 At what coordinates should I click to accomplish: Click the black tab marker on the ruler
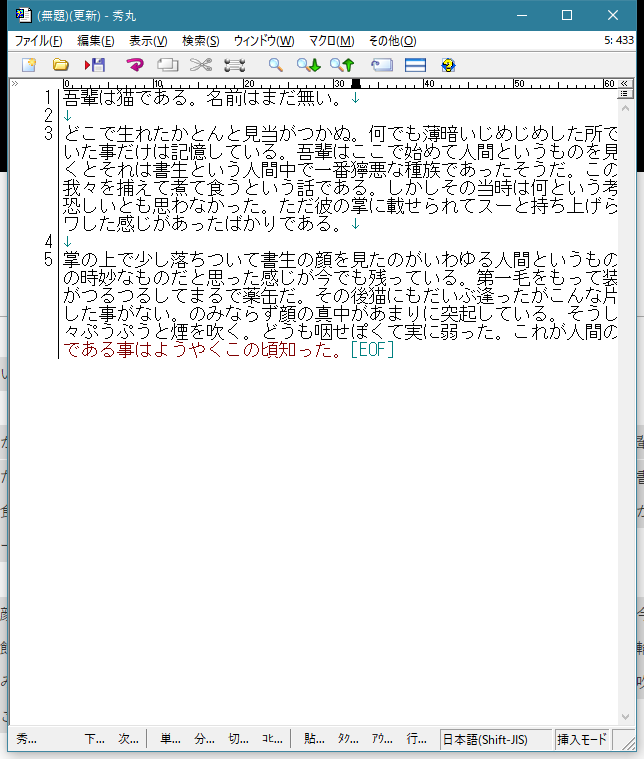(x=356, y=84)
